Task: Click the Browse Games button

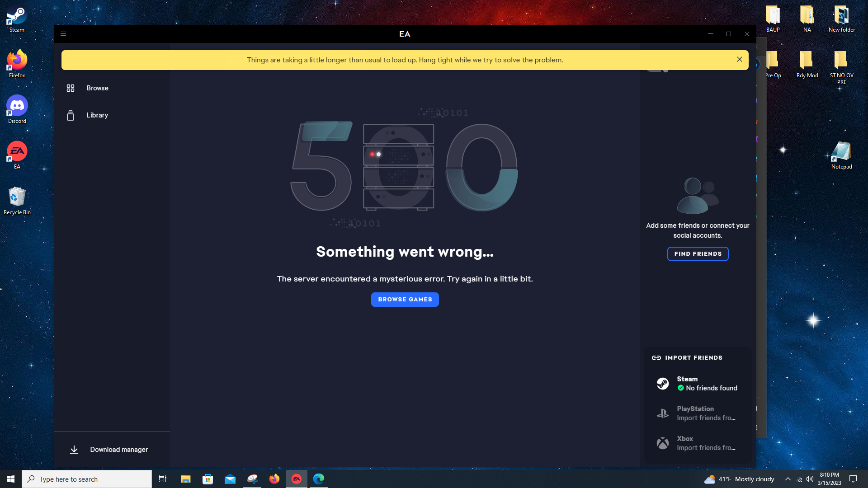Action: coord(405,300)
